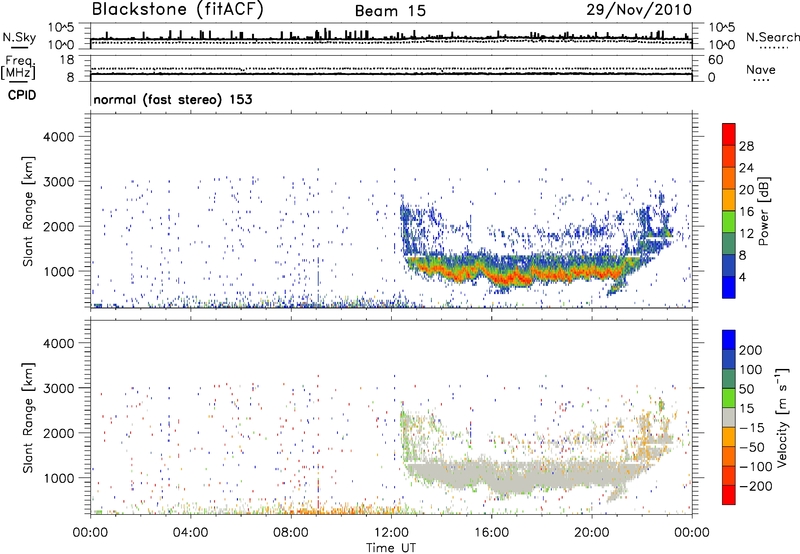
Task: Click the "N.Search" legend label
Action: (x=772, y=37)
